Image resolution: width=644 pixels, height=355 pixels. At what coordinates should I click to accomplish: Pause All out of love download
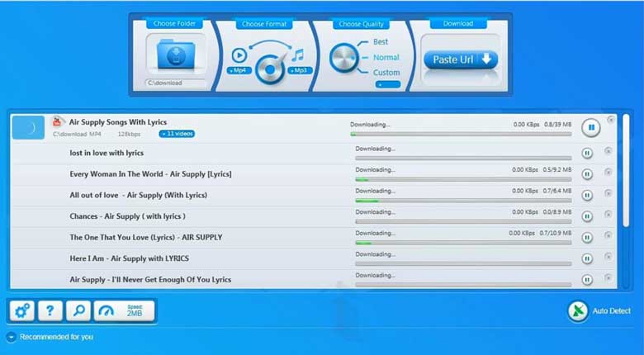tap(587, 195)
